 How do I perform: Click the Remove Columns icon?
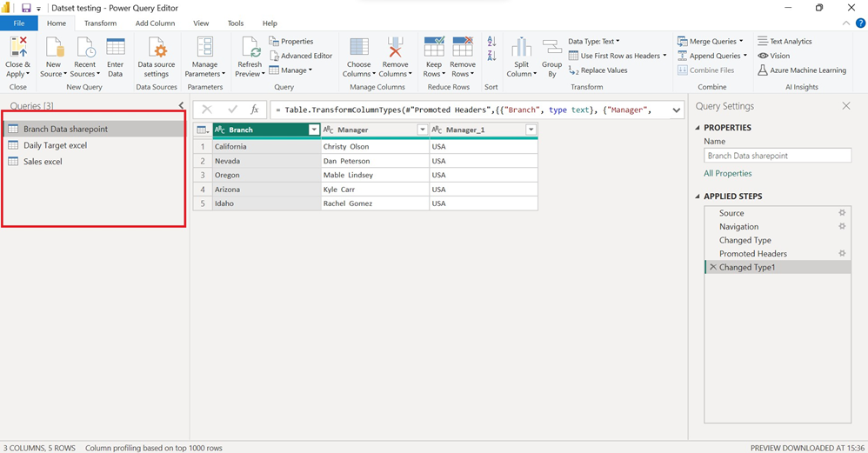(x=395, y=48)
